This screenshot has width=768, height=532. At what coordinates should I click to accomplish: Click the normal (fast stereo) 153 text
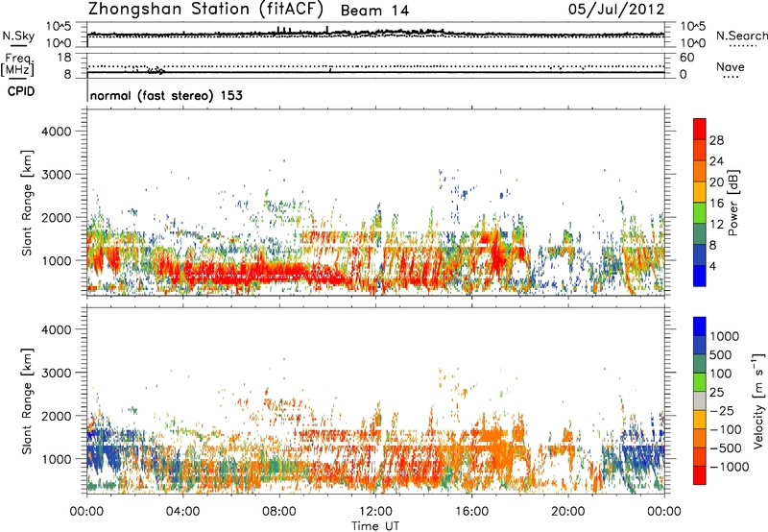pyautogui.click(x=166, y=95)
